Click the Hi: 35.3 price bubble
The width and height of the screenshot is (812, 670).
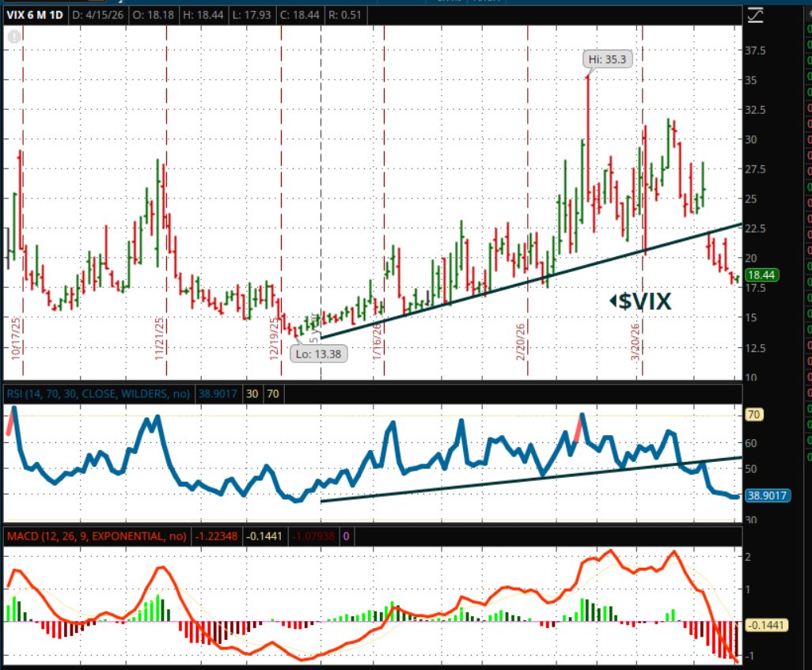point(607,59)
